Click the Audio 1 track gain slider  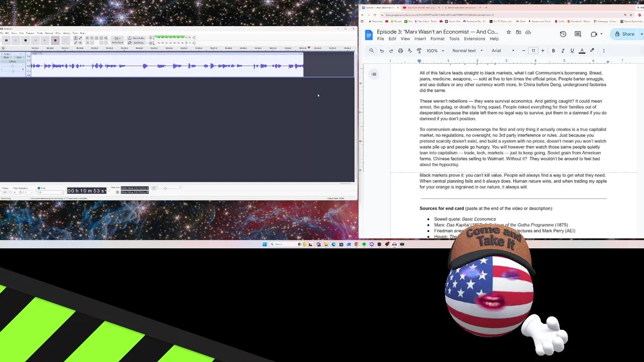point(13,66)
